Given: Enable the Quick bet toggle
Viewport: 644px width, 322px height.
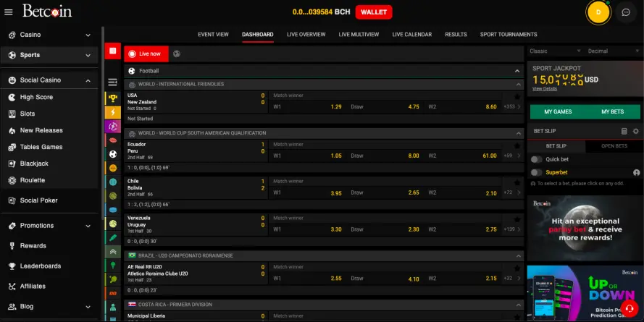Looking at the screenshot, I should (536, 160).
